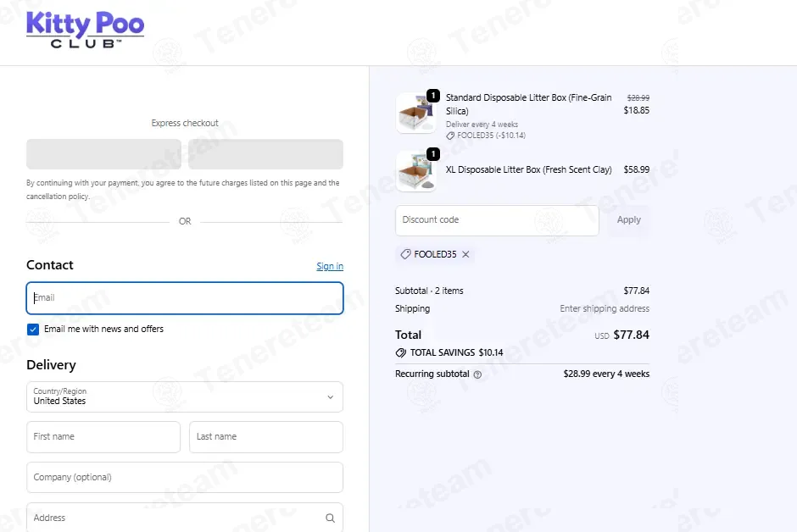Remove the FOOLED35 discount code

coord(465,254)
